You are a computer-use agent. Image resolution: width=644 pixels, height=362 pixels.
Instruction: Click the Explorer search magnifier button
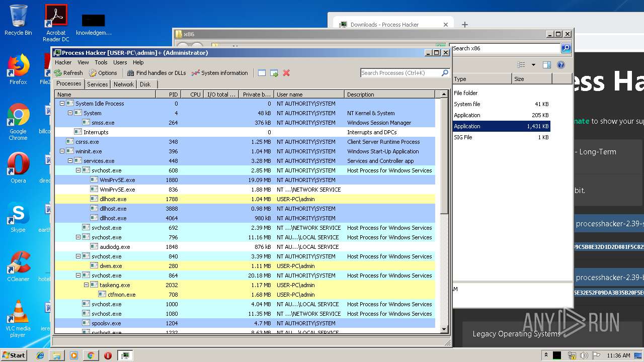(566, 48)
